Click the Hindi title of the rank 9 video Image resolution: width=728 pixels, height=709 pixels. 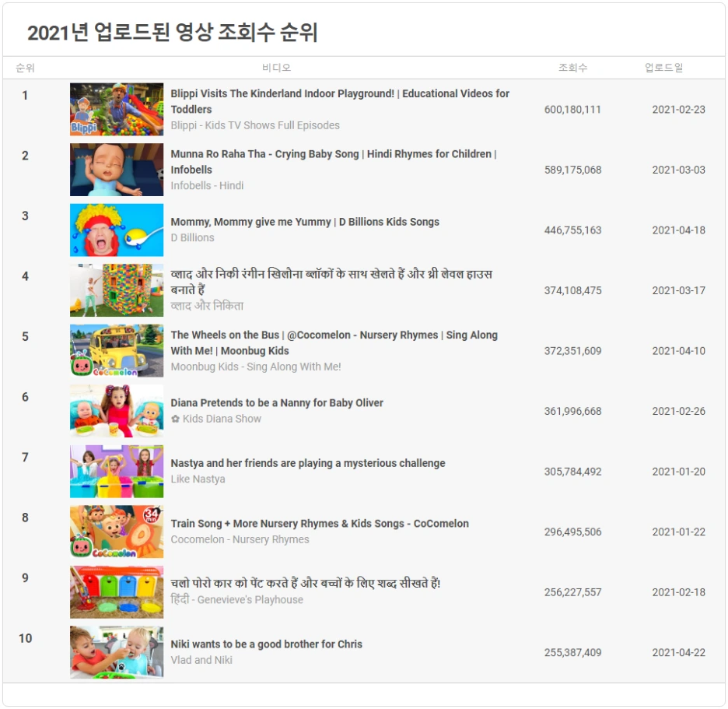pyautogui.click(x=305, y=583)
